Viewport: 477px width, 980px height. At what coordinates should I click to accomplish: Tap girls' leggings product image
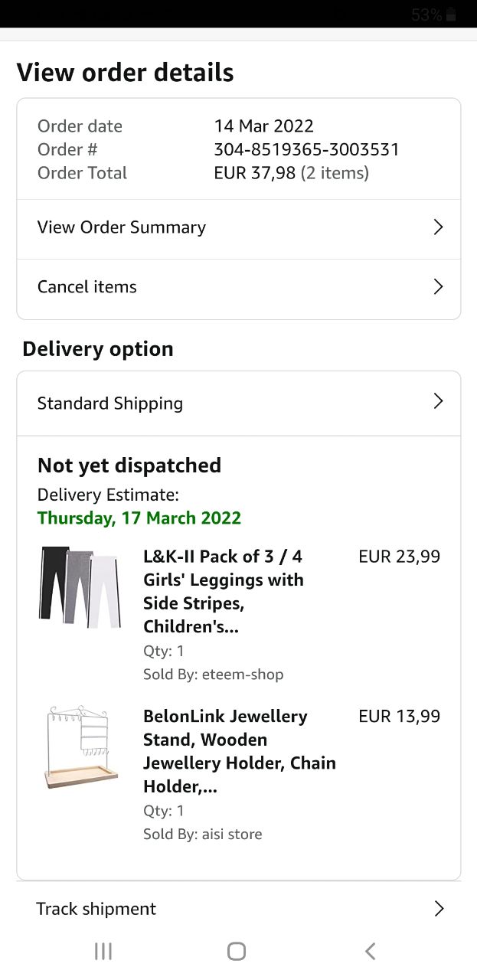(80, 587)
